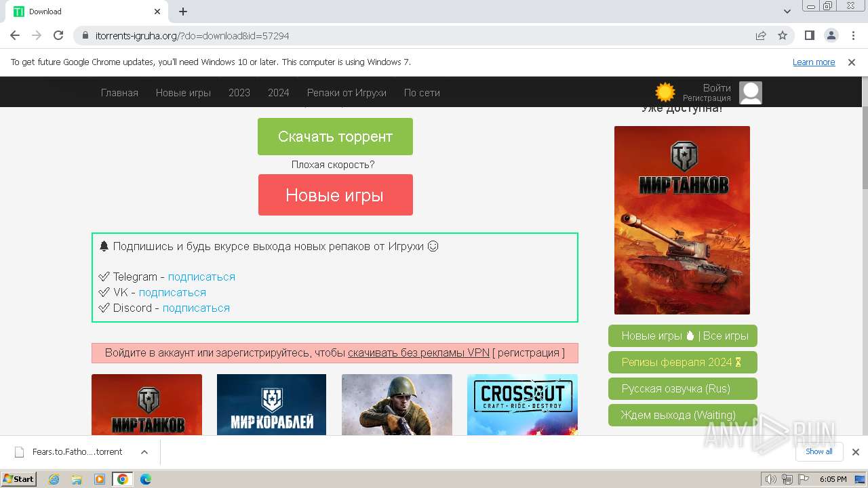
Task: Open Репаки от Игрухи nav item
Action: click(x=347, y=93)
